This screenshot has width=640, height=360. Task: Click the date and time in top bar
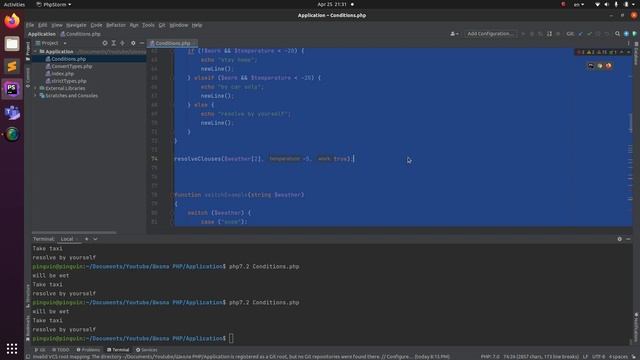click(x=332, y=4)
